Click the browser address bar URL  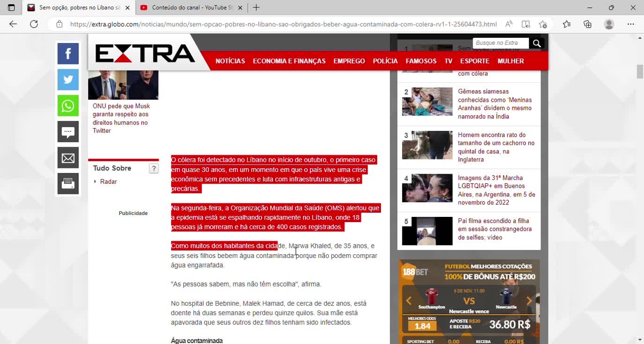pyautogui.click(x=284, y=24)
